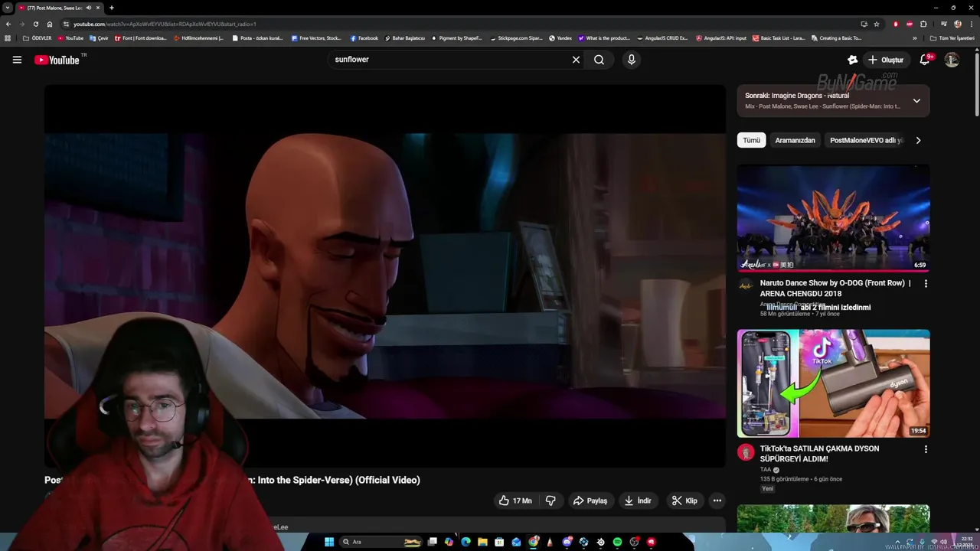980x551 pixels.
Task: Open the Basic Task List bookmark
Action: point(779,37)
